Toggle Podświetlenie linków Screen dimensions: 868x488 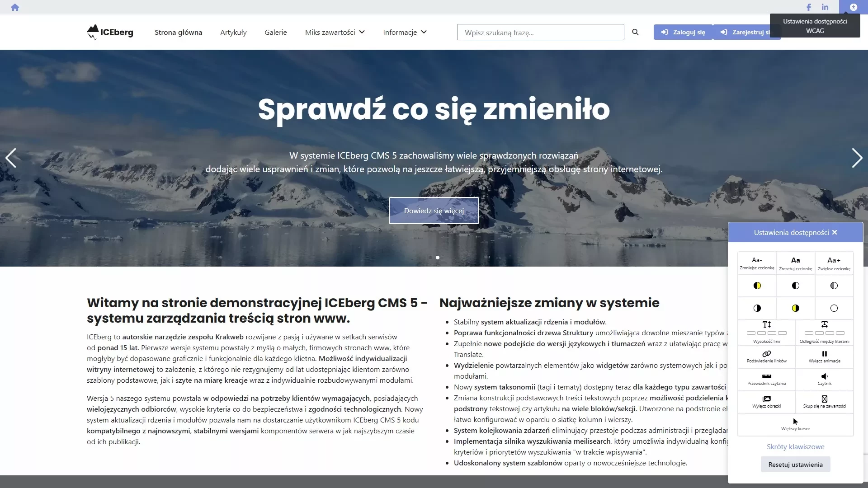pyautogui.click(x=767, y=357)
